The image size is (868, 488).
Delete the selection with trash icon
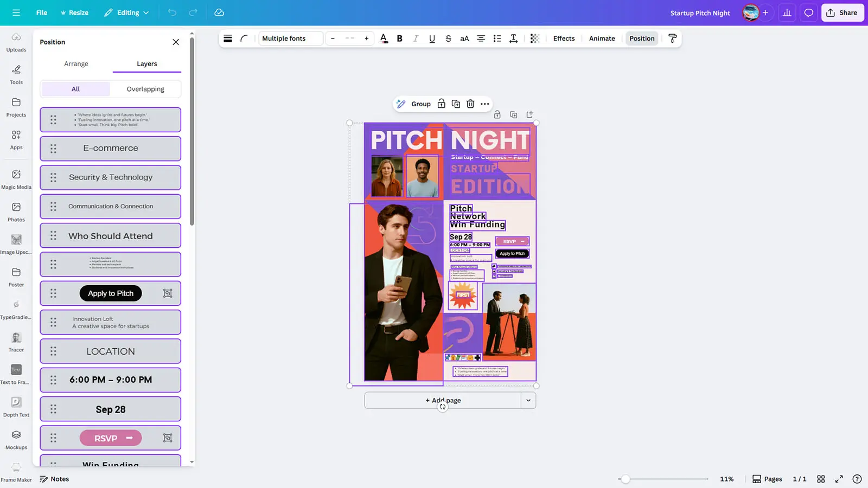[470, 104]
